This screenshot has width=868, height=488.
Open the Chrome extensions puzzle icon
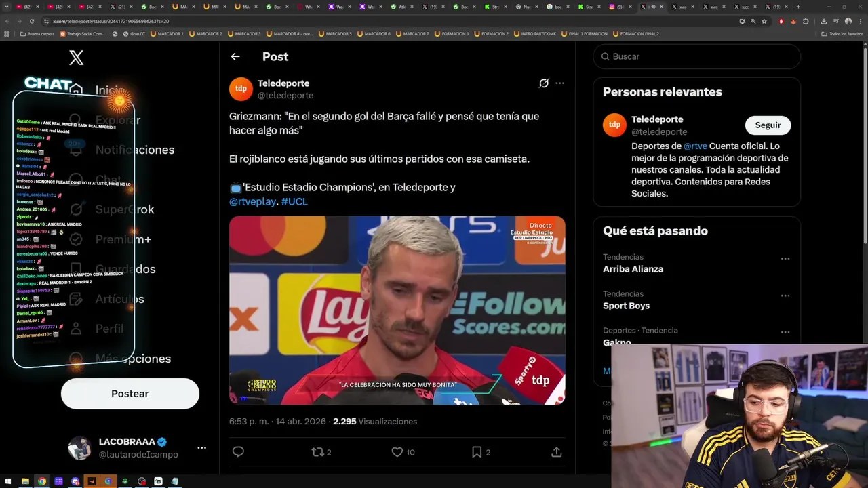(806, 21)
